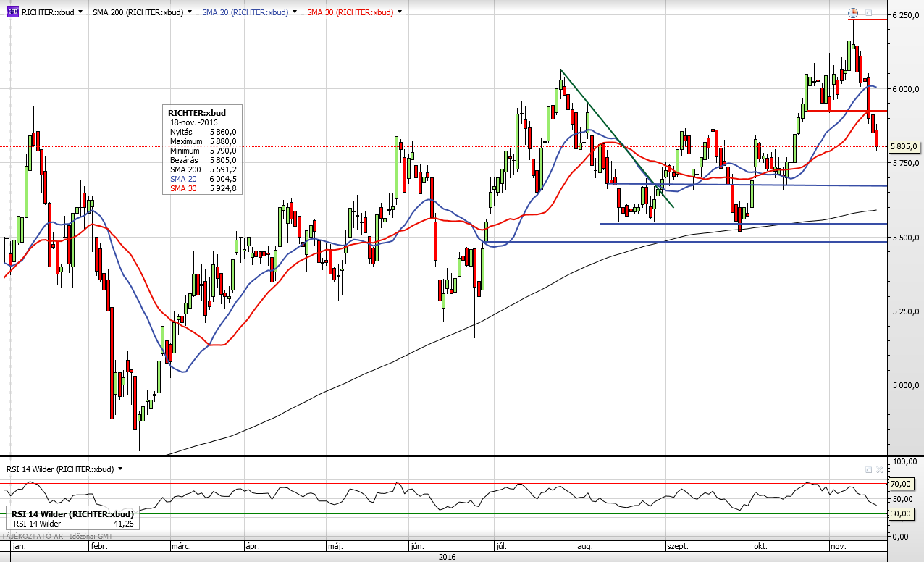
Task: Click the RSI 14 Wilder (RICHTER:xbud) panel title
Action: 60,469
